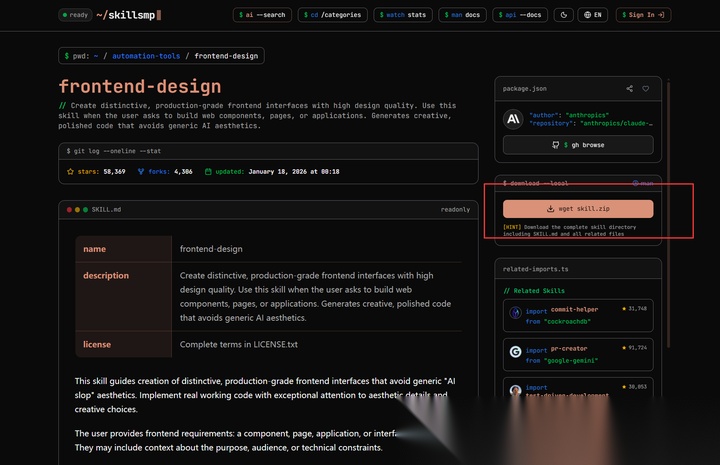Open the repository with gh browse
This screenshot has height=465, width=720.
coord(578,145)
